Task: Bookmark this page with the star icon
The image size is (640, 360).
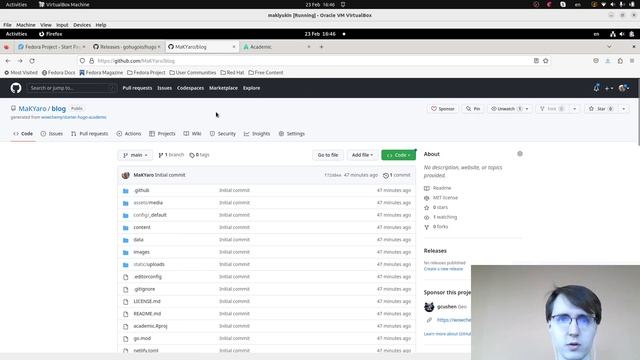Action: pyautogui.click(x=546, y=61)
